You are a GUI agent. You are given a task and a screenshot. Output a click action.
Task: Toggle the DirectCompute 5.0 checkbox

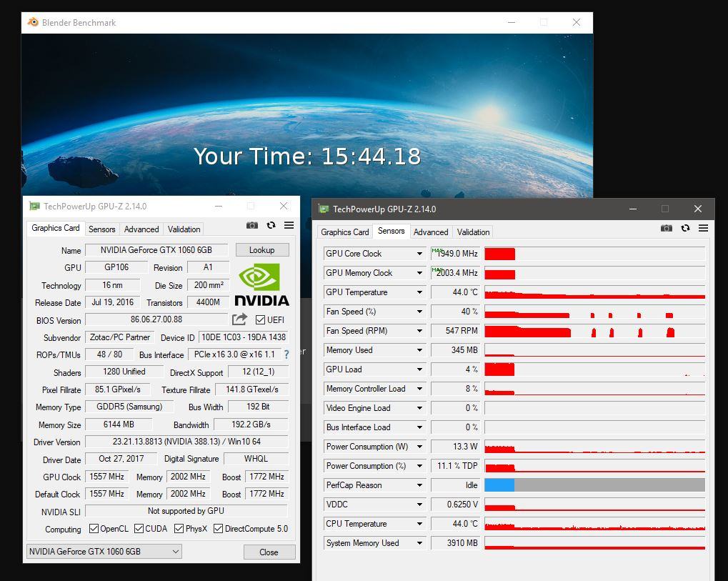[x=218, y=529]
